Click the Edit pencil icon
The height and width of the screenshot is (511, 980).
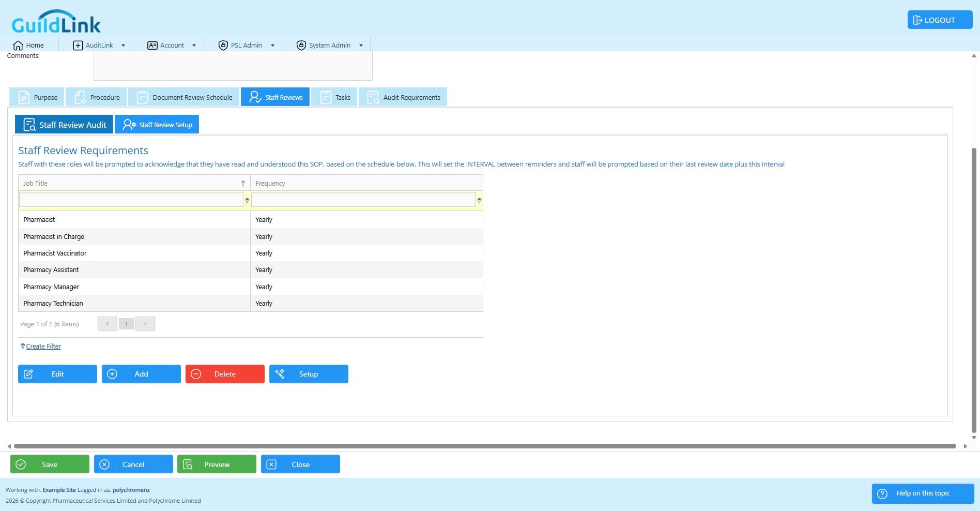click(28, 374)
